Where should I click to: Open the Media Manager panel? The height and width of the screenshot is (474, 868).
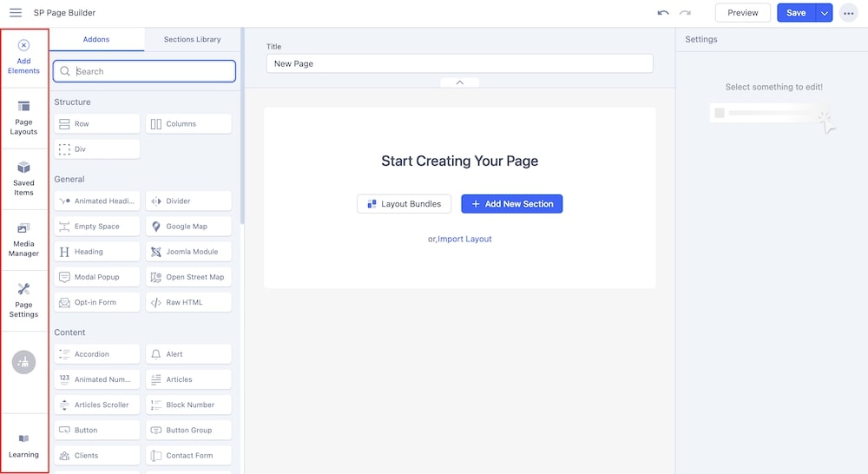[23, 239]
